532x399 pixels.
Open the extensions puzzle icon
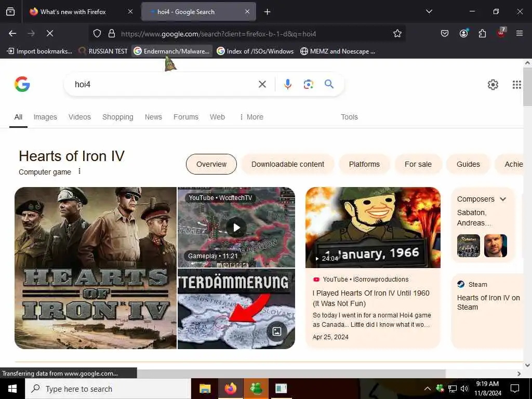coord(482,33)
